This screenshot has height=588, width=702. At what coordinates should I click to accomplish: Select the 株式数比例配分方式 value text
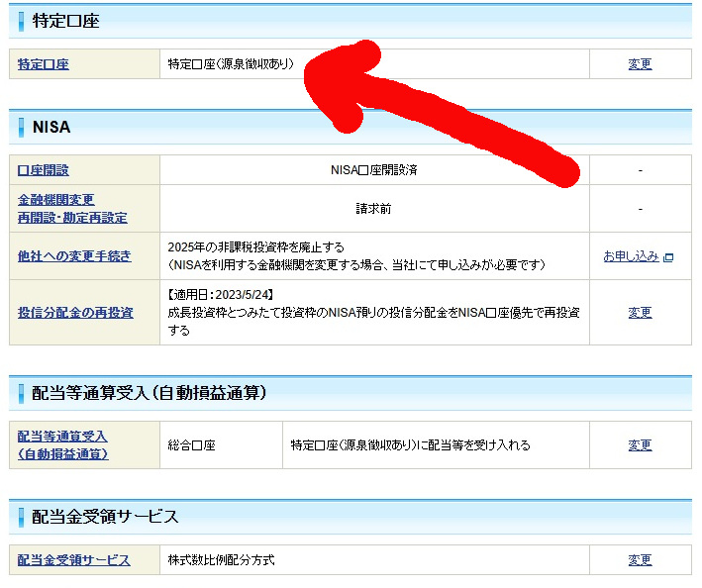(221, 560)
